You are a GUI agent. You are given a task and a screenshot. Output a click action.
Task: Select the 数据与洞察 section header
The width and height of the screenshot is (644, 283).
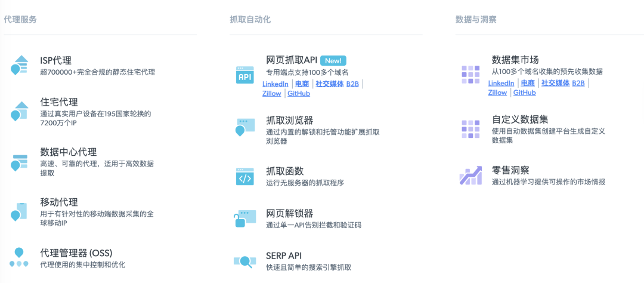(x=476, y=19)
